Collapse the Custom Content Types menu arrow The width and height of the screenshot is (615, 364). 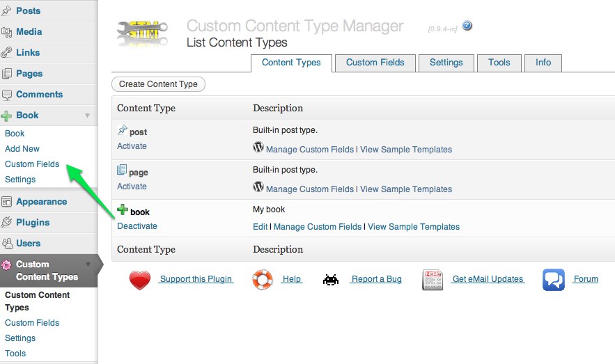pyautogui.click(x=88, y=264)
